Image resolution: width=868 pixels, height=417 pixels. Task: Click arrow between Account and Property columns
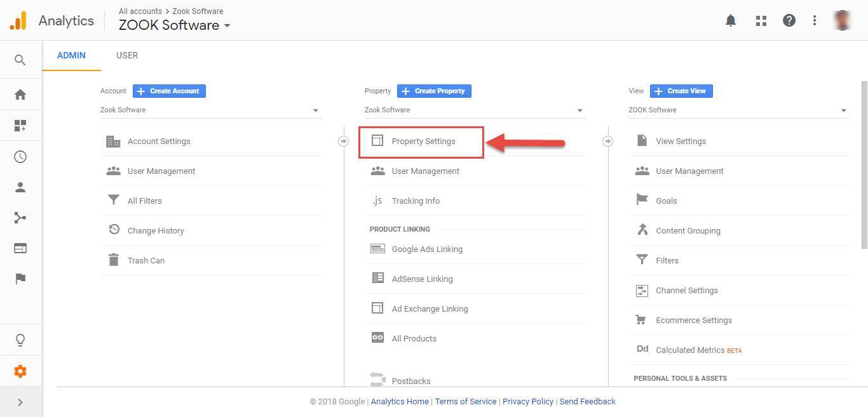point(344,142)
